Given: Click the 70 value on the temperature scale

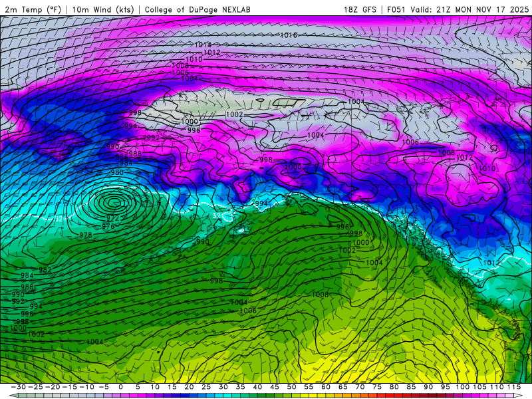Looking at the screenshot, I should point(360,387).
